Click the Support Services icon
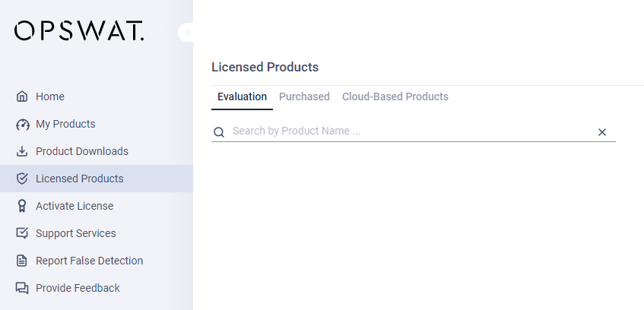644x310 pixels. click(x=22, y=233)
